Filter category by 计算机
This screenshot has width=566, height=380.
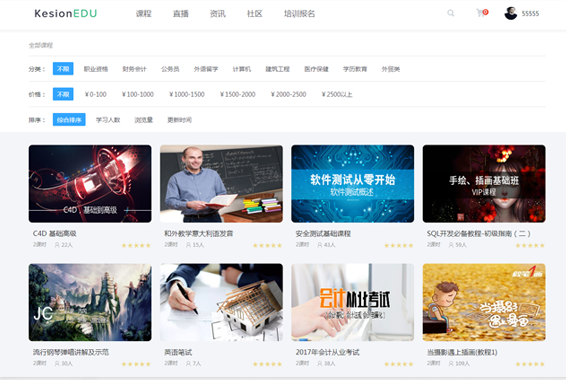241,69
